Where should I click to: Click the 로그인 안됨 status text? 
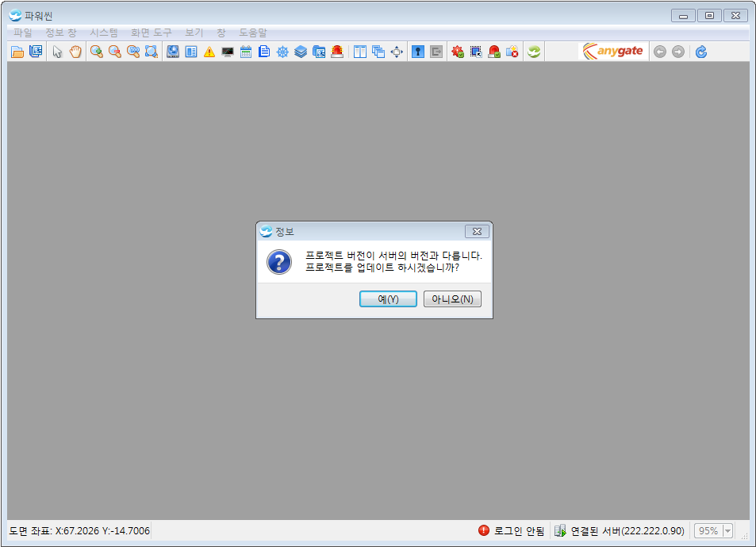point(519,531)
